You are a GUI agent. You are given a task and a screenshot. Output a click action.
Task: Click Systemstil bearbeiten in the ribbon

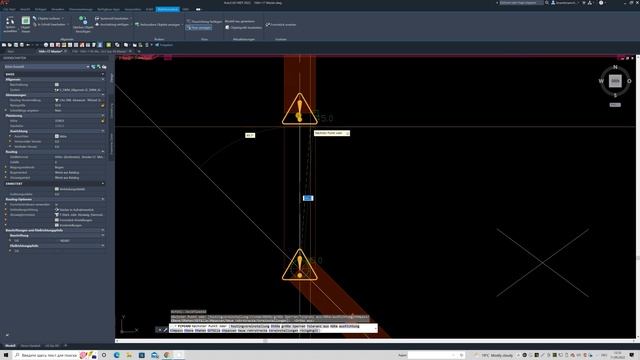point(113,18)
